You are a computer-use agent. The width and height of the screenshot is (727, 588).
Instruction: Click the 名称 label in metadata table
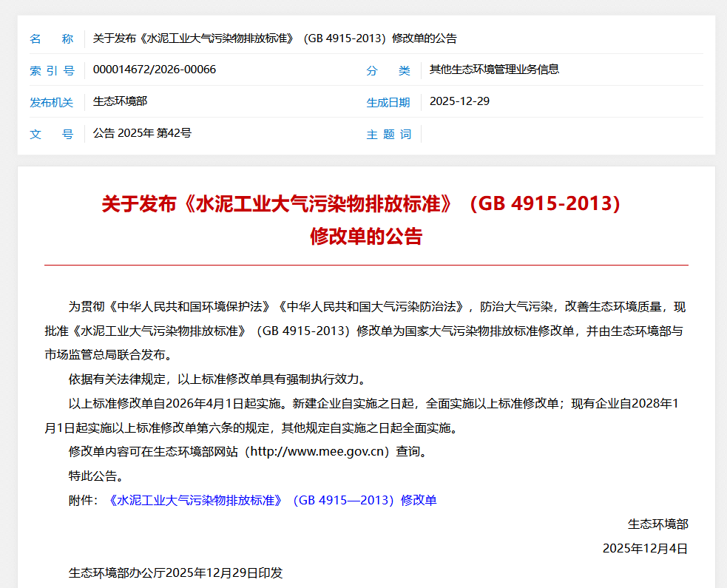[x=52, y=38]
